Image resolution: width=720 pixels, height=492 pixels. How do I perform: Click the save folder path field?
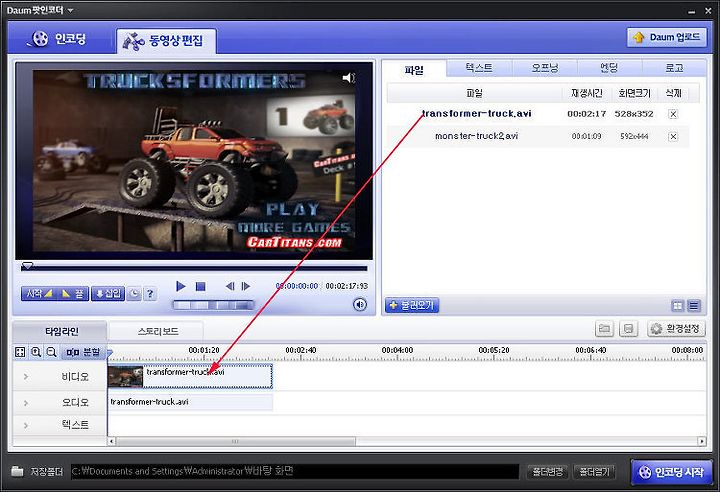(295, 471)
